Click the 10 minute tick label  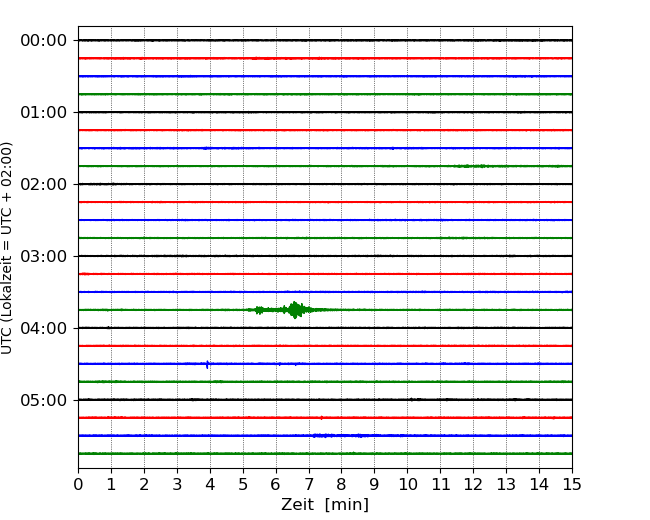pyautogui.click(x=407, y=484)
